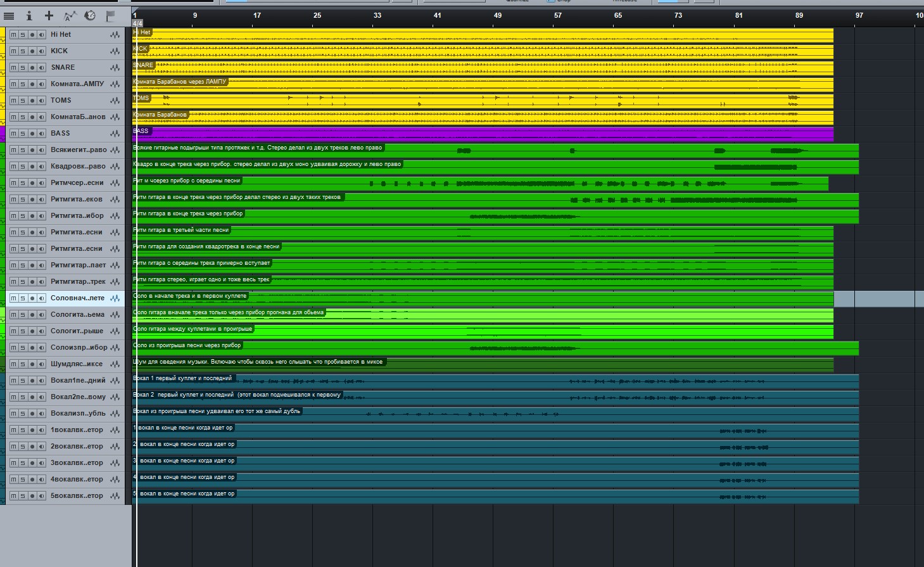This screenshot has width=924, height=567.
Task: Select the Hi Het track name
Action: [61, 35]
